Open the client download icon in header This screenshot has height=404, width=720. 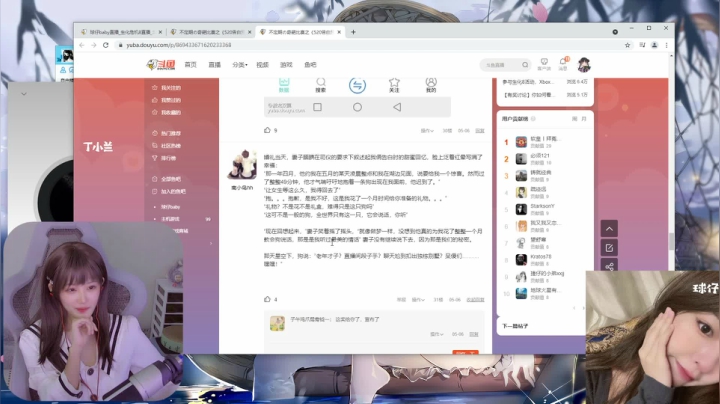coord(544,64)
